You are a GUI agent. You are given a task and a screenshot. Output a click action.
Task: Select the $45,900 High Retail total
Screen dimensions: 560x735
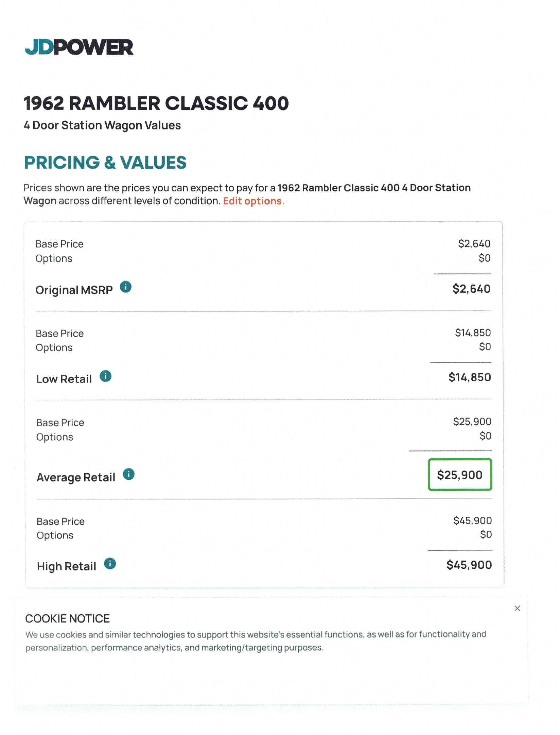[469, 565]
